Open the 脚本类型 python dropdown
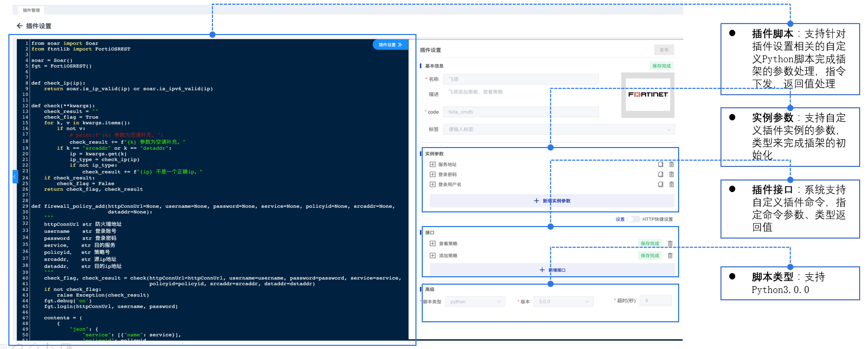Viewport: 868px width, 349px height. [475, 301]
